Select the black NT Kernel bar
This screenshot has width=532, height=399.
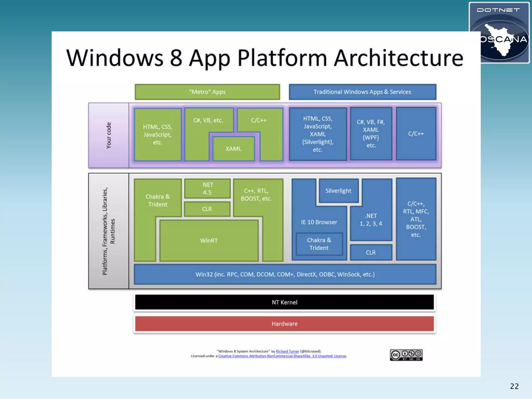click(x=284, y=302)
